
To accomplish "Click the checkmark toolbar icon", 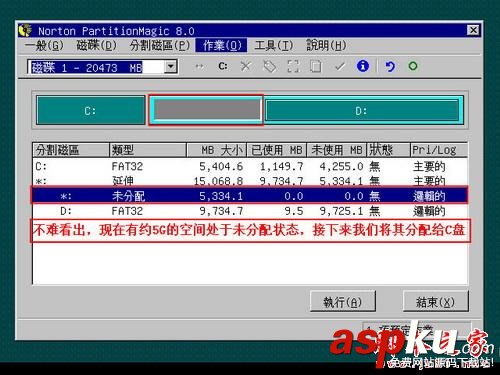I will (339, 66).
